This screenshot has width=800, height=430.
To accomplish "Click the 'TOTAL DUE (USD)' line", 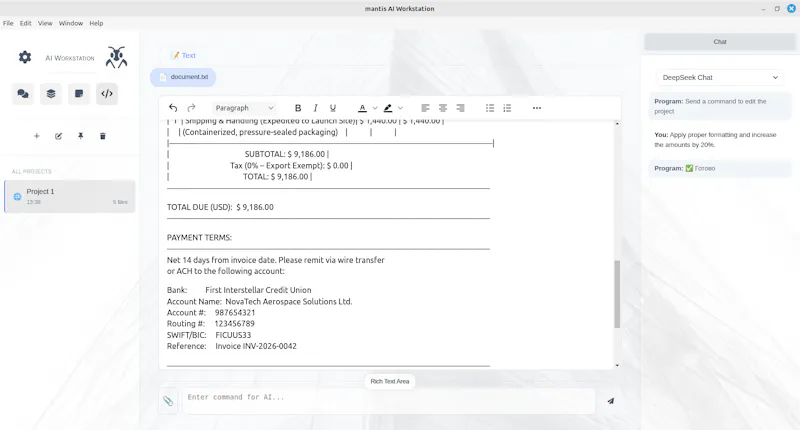I will [220, 207].
